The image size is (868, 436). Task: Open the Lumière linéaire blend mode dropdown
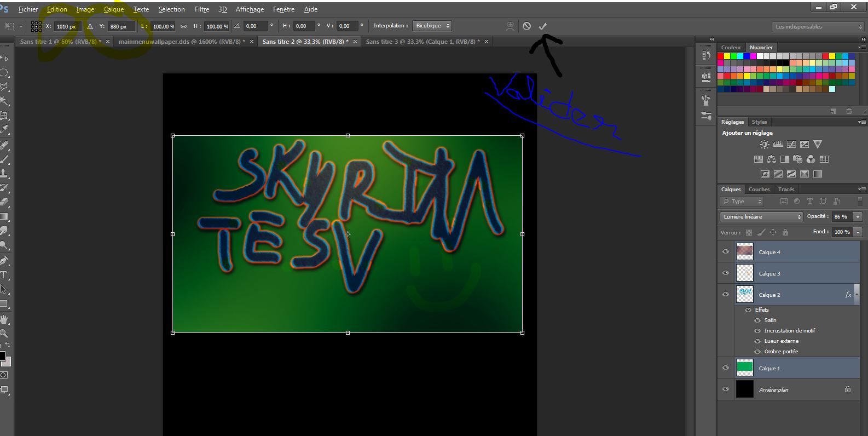(x=761, y=217)
